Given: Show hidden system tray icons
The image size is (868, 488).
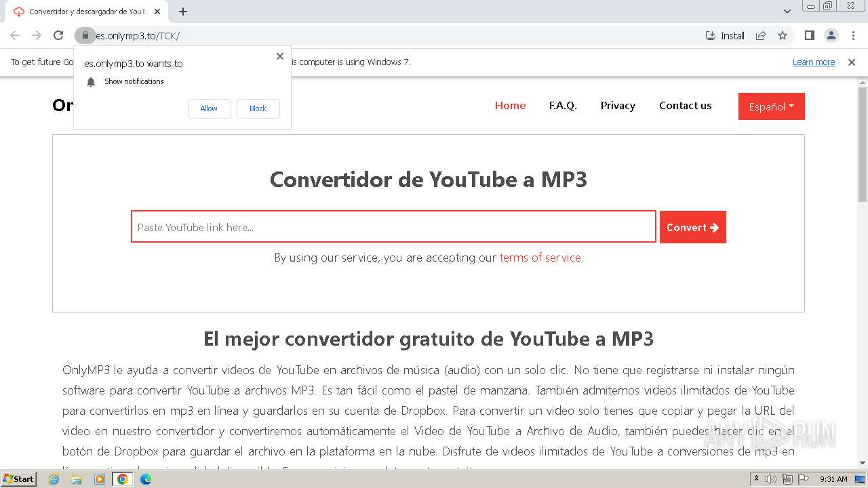Looking at the screenshot, I should pos(756,479).
